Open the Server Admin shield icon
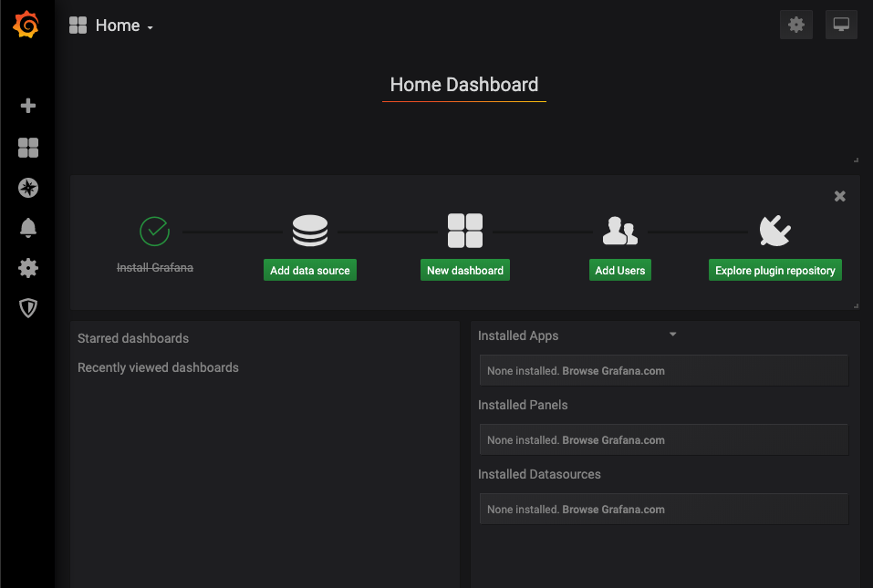This screenshot has width=873, height=588. [x=28, y=307]
